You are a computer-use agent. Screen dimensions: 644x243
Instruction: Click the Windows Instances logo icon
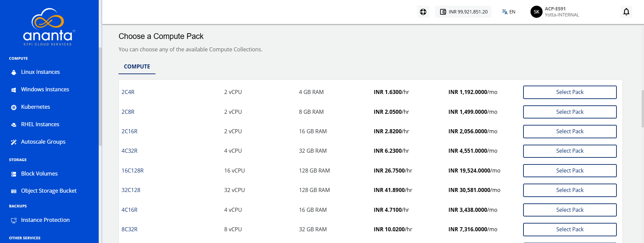pyautogui.click(x=14, y=90)
